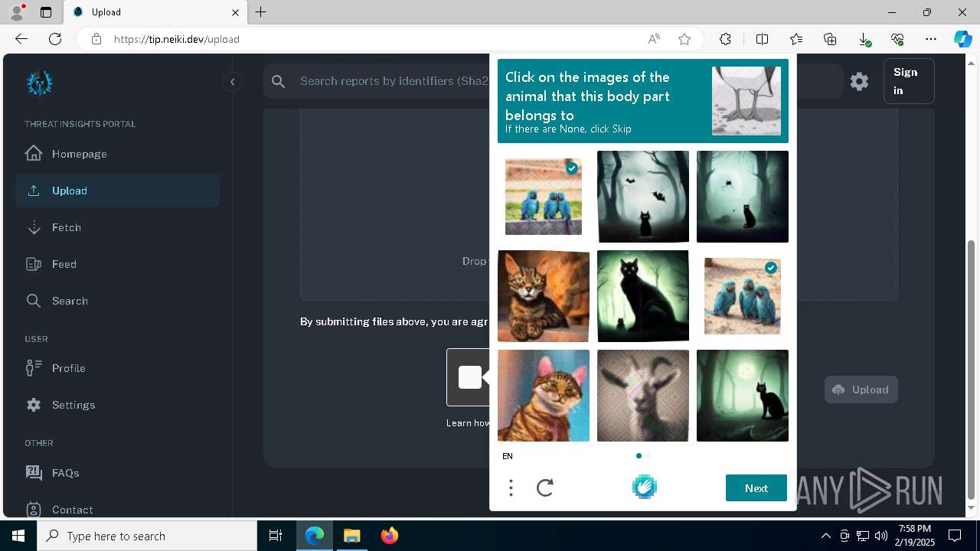This screenshot has width=980, height=551.
Task: Open the Windows Start menu
Action: pos(18,536)
